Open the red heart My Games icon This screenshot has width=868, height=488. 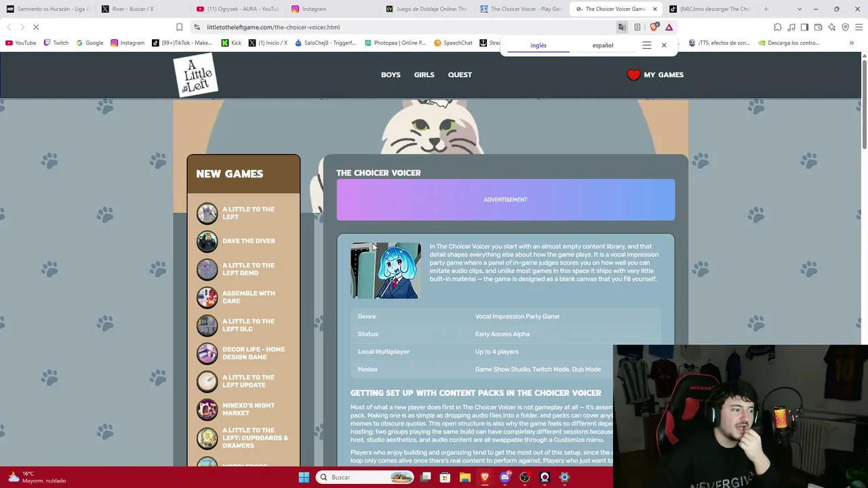point(633,75)
